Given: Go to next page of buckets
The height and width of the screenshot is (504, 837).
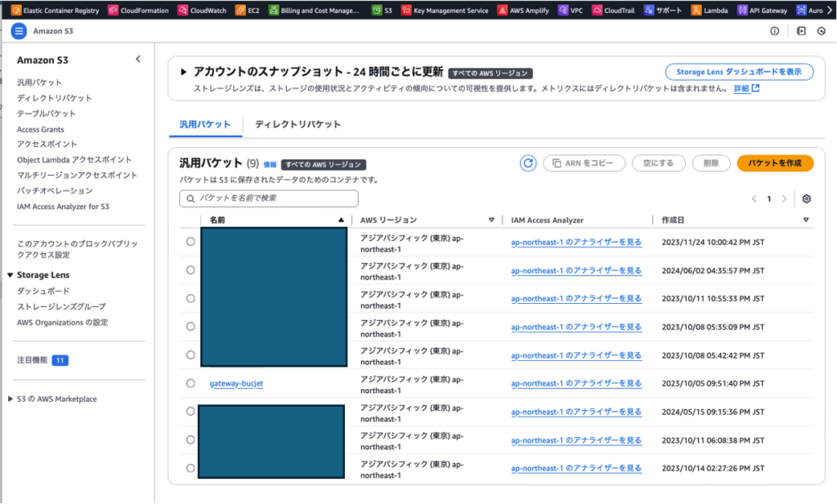Looking at the screenshot, I should click(x=784, y=198).
